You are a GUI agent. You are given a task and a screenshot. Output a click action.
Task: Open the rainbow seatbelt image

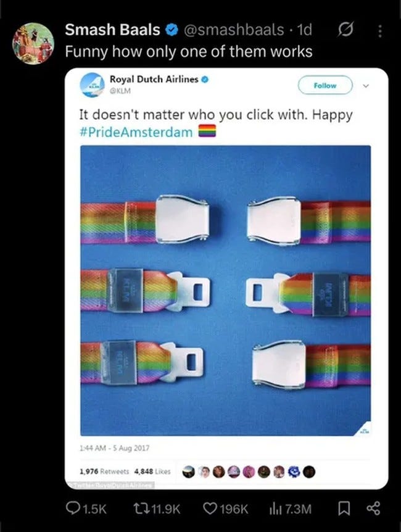pos(226,291)
